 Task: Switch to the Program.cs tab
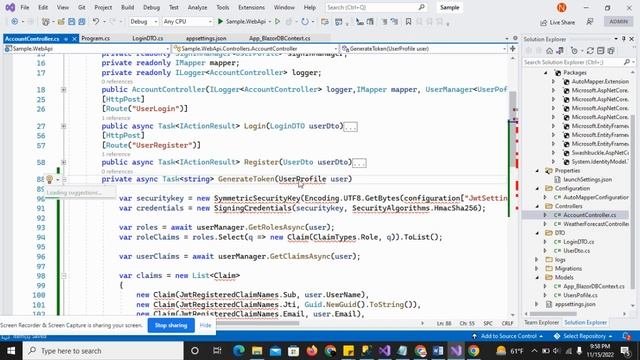click(x=96, y=38)
